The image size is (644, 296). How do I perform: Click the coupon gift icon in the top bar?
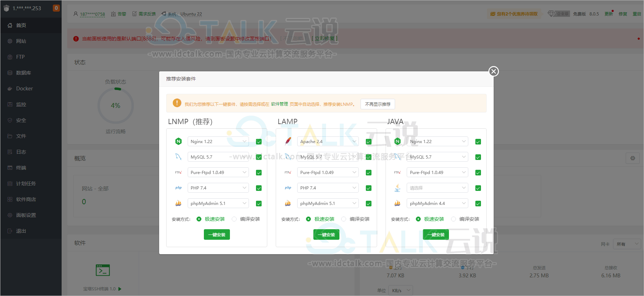493,14
